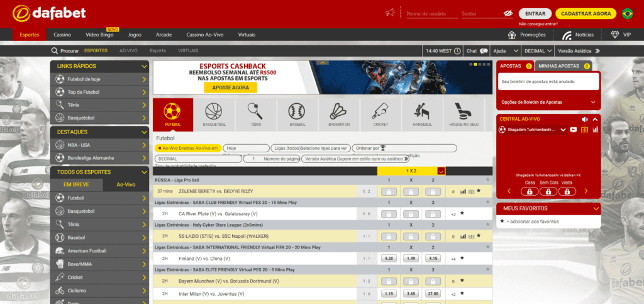The image size is (644, 304).
Task: Switch to Em Breve sports list tab
Action: point(76,185)
